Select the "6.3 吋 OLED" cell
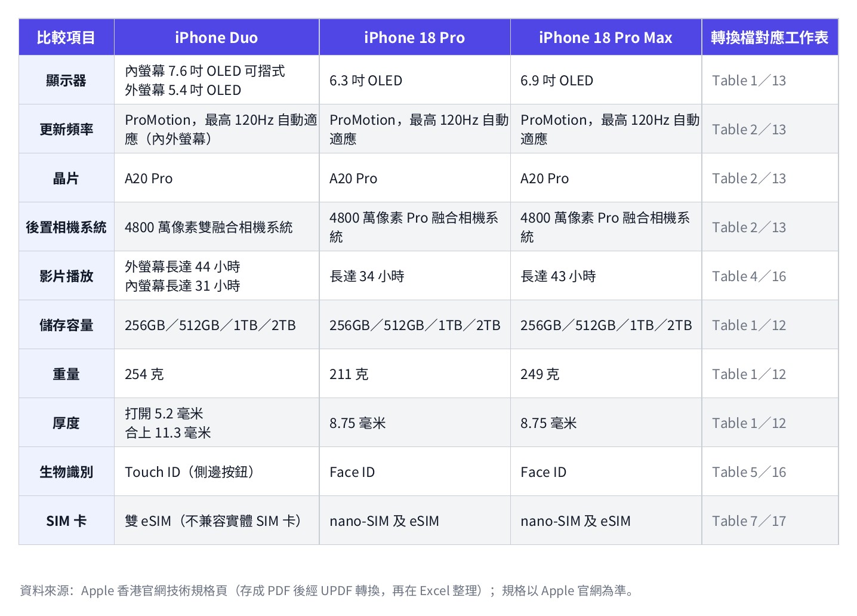Image resolution: width=857 pixels, height=616 pixels. 415,81
